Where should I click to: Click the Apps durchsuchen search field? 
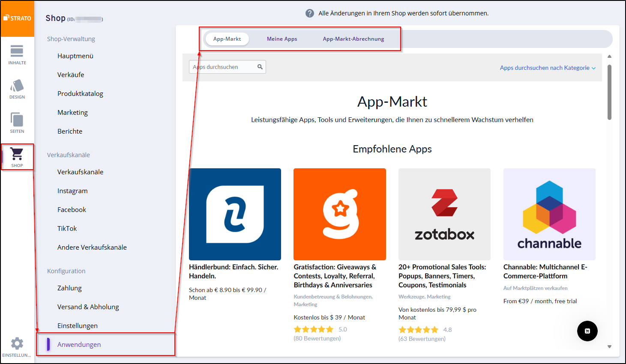(228, 67)
